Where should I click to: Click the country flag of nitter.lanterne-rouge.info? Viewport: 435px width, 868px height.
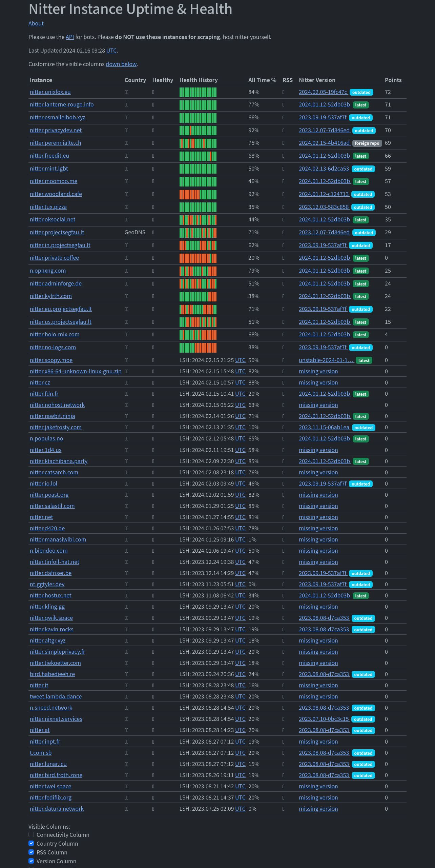click(x=126, y=105)
